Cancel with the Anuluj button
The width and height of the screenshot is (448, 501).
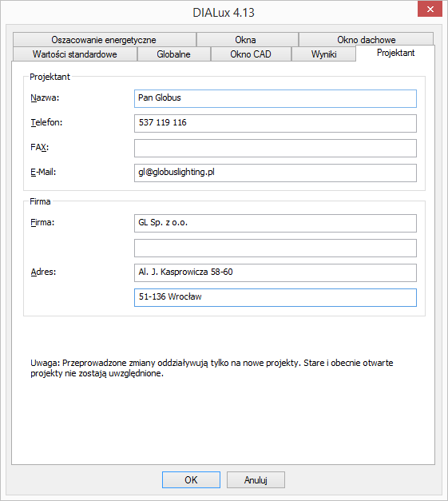[x=256, y=479]
